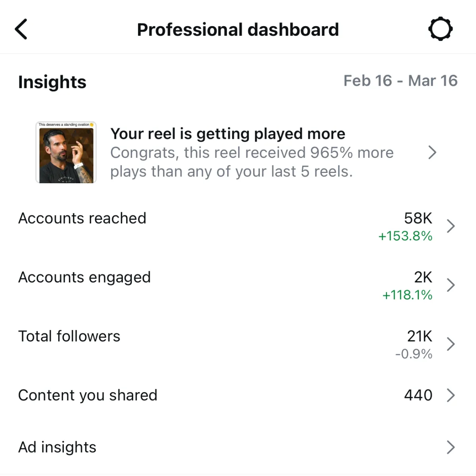Open settings via the gear icon

[x=440, y=29]
